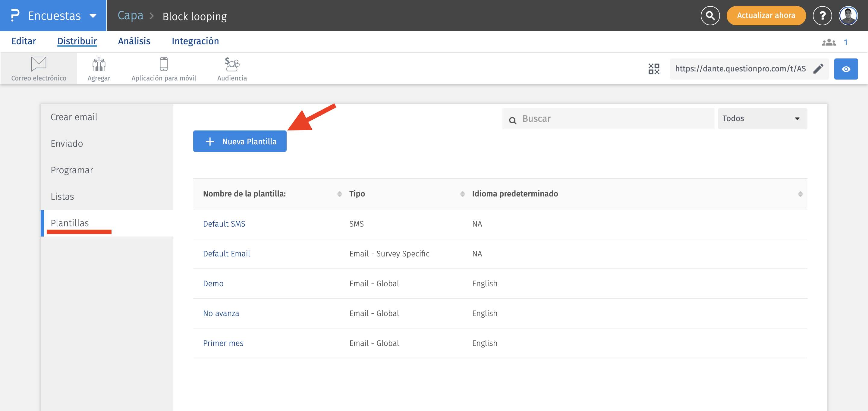Open the Default Email template link
The height and width of the screenshot is (411, 868).
click(226, 254)
